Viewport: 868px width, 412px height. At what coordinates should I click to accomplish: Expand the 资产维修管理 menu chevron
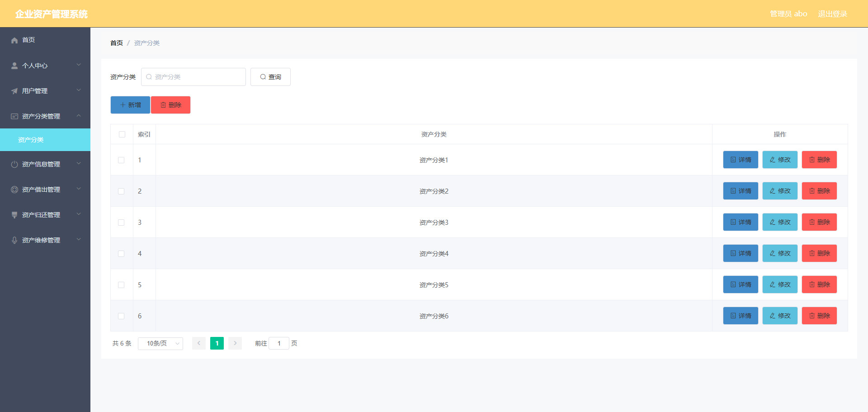tap(79, 240)
